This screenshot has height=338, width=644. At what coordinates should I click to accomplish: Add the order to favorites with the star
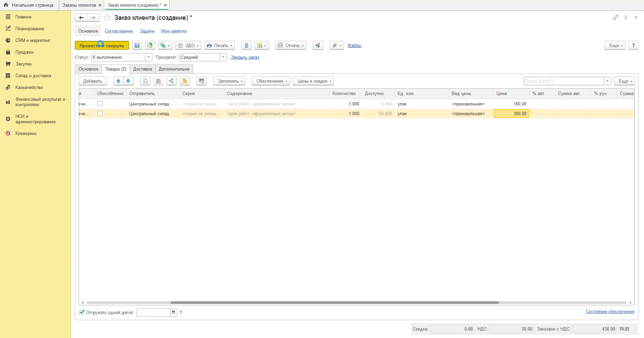[107, 17]
